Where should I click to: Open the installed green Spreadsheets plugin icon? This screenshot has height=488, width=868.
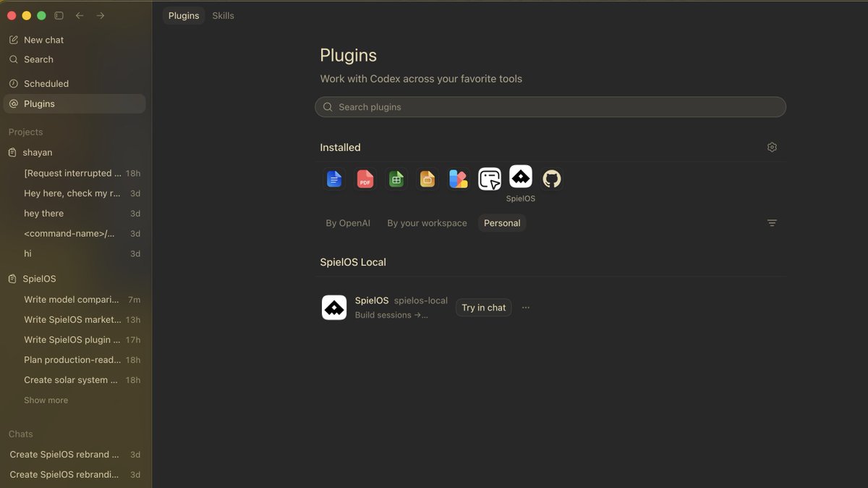(396, 179)
